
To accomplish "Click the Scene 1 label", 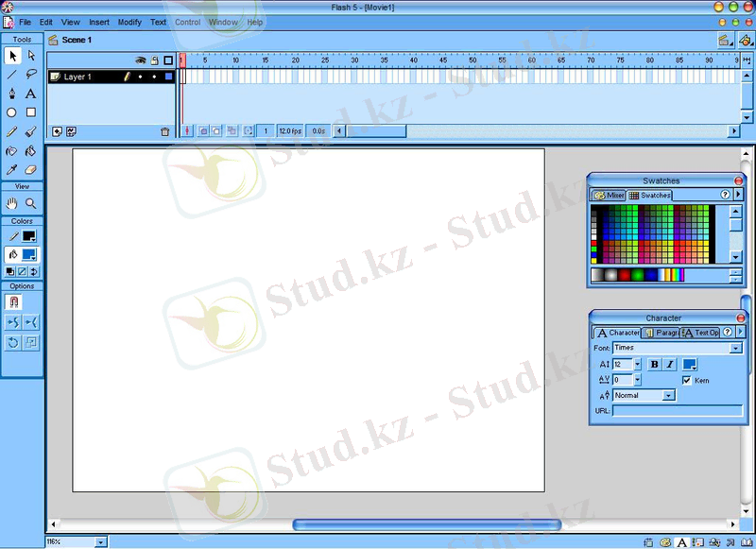I will click(x=77, y=40).
